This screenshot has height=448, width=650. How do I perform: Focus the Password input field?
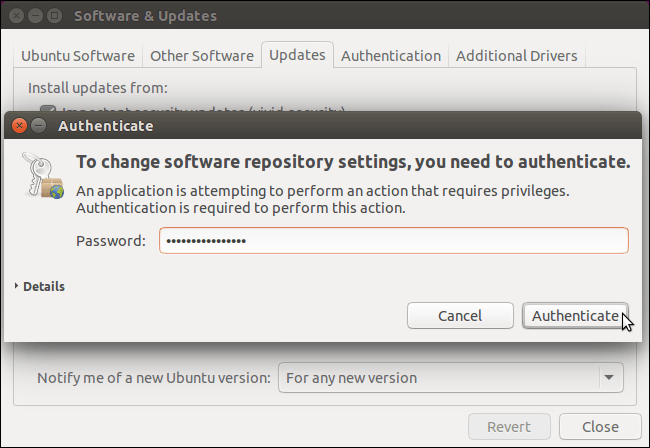point(393,241)
